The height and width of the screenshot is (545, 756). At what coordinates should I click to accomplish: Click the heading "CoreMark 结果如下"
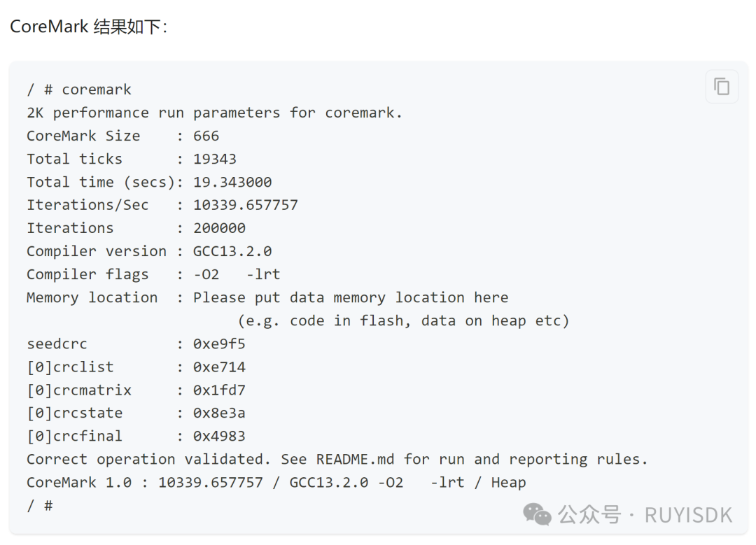(x=89, y=27)
